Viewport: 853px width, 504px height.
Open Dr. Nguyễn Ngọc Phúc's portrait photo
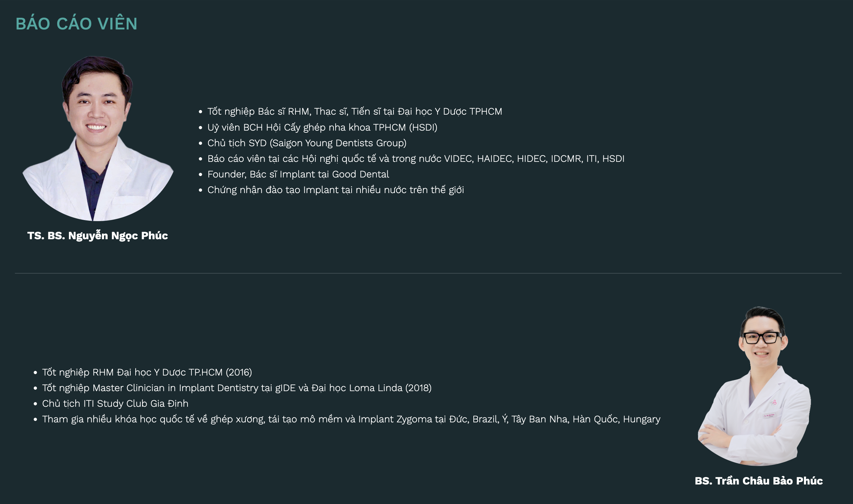click(x=98, y=138)
